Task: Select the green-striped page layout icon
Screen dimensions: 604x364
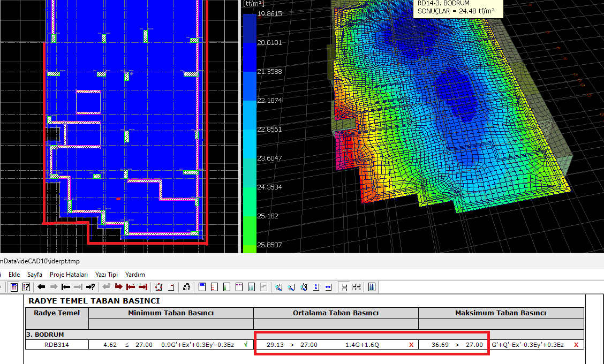Action: pos(227,287)
